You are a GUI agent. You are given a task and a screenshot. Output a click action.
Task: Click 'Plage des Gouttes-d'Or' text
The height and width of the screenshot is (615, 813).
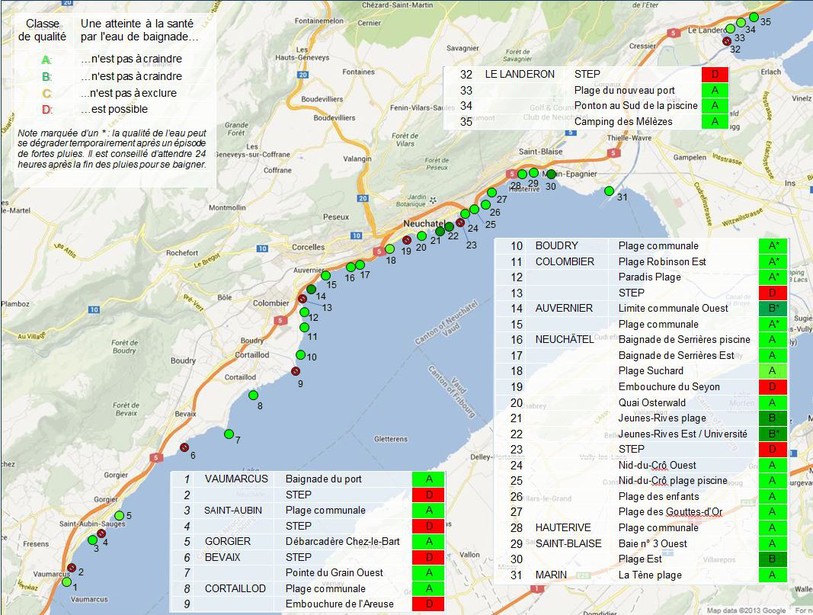(670, 512)
